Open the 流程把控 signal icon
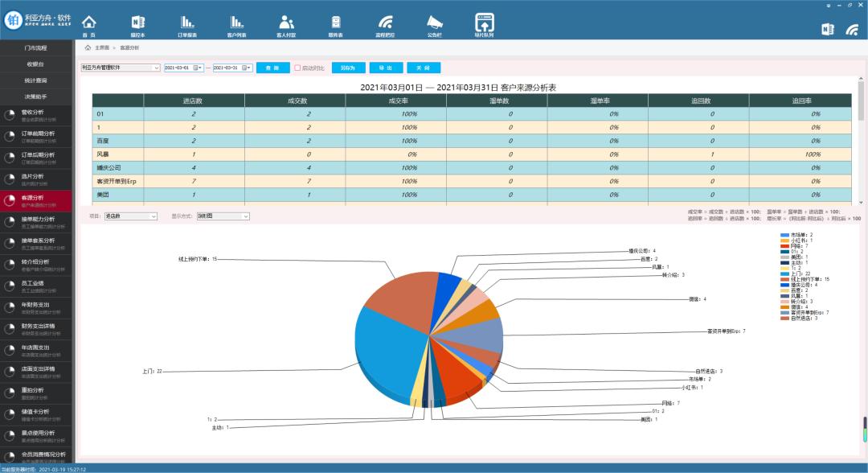868x473 pixels. [385, 25]
